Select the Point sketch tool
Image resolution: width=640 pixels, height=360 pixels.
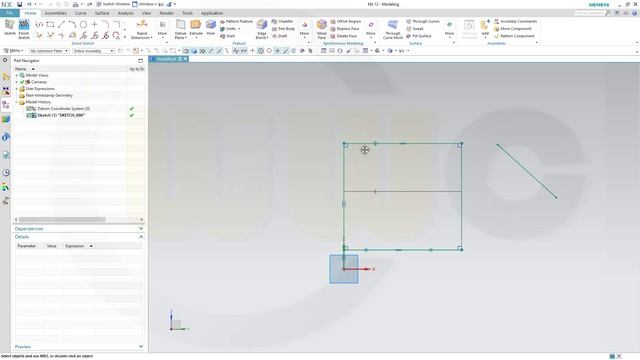pyautogui.click(x=94, y=24)
